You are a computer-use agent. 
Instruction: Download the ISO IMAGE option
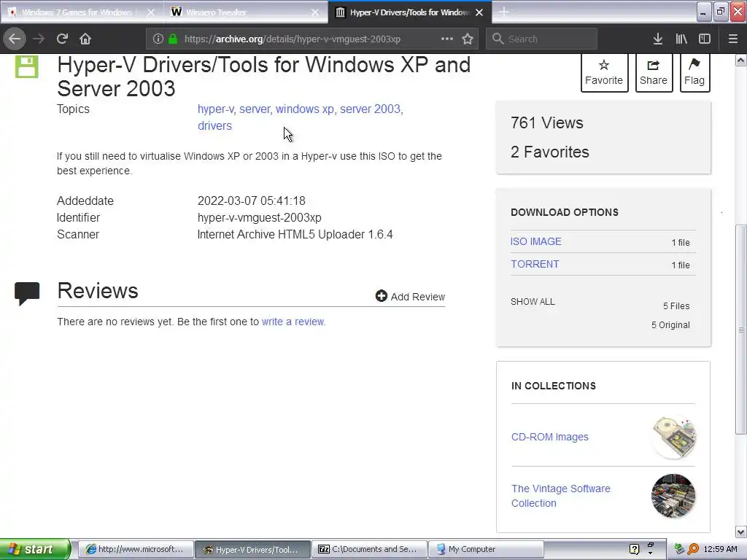point(536,241)
